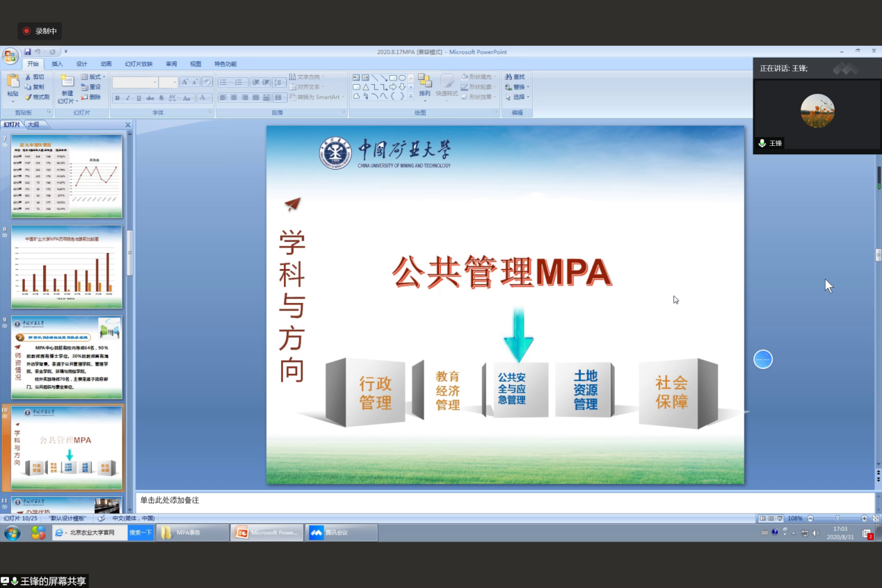
Task: Click the Replace 替换 button
Action: coord(518,87)
